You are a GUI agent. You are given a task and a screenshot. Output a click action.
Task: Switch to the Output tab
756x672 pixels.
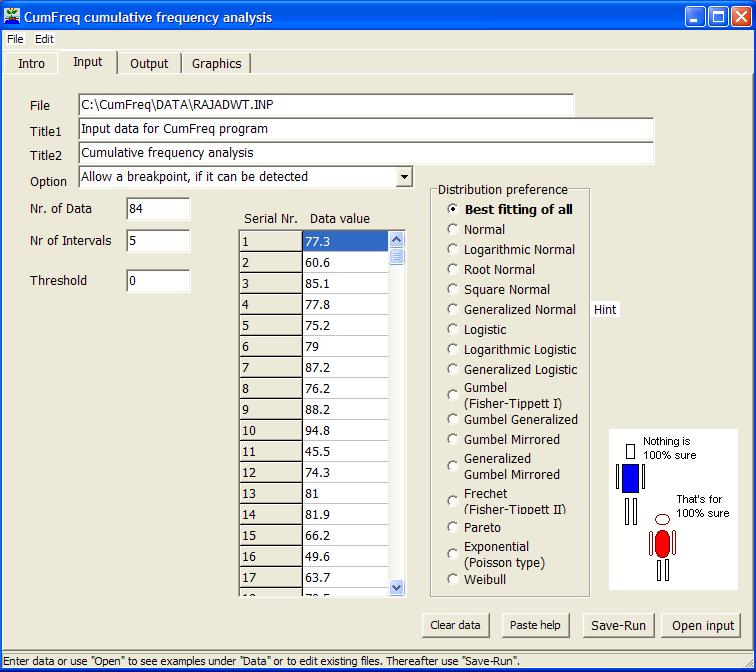point(149,64)
